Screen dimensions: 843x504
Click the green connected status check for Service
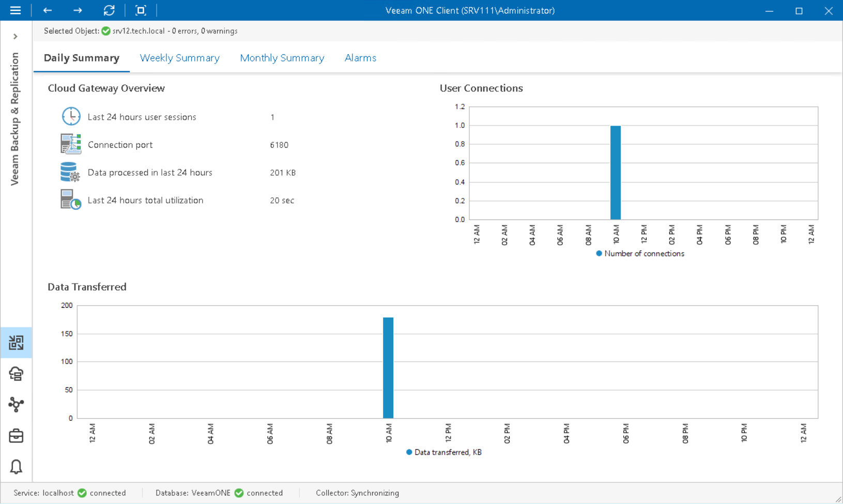(82, 493)
